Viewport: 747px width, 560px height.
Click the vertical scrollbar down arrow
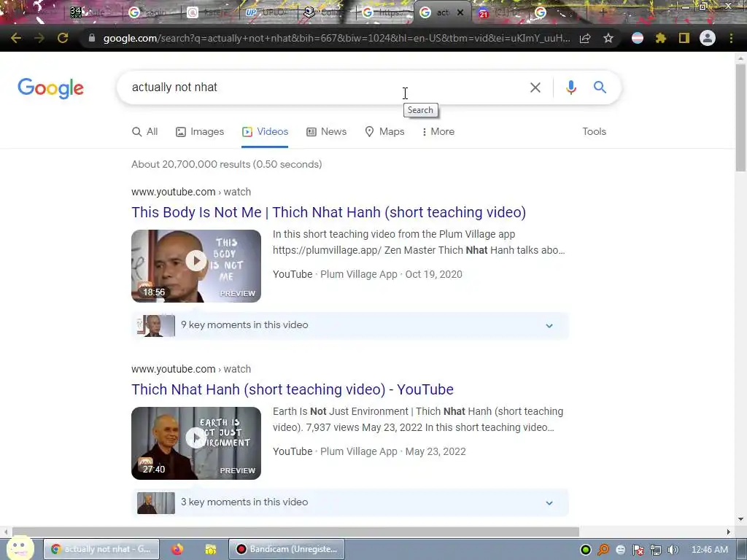[x=740, y=519]
